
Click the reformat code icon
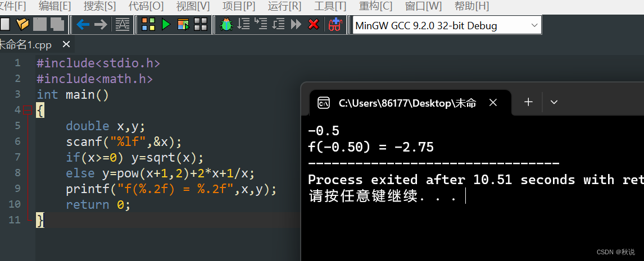pos(123,25)
